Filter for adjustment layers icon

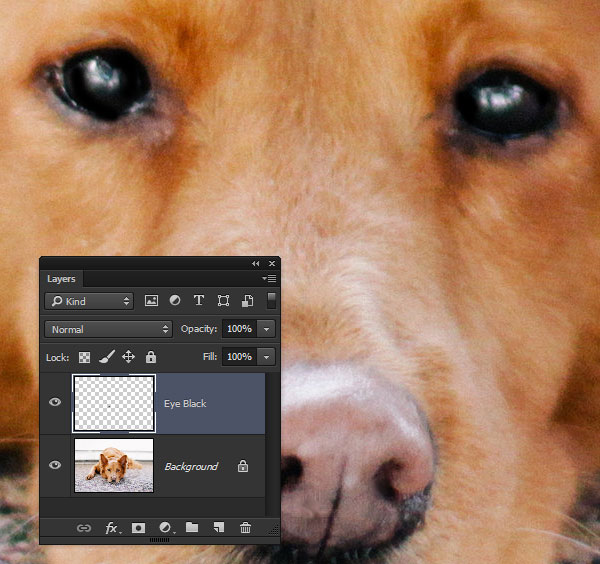175,301
